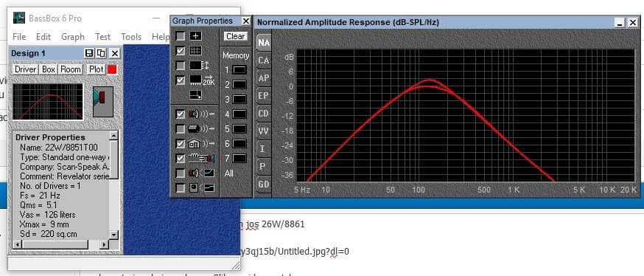Open the Tools menu
Screen dimensions: 644x276
pos(131,37)
